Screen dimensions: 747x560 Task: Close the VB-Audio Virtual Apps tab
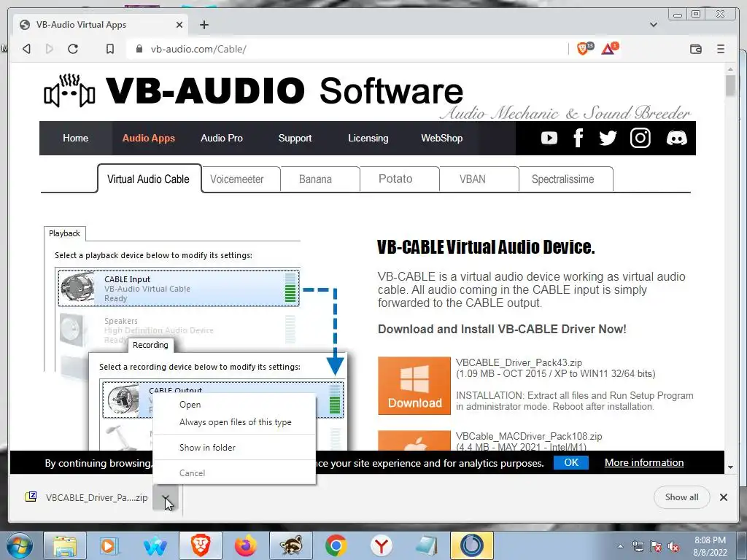click(x=179, y=25)
